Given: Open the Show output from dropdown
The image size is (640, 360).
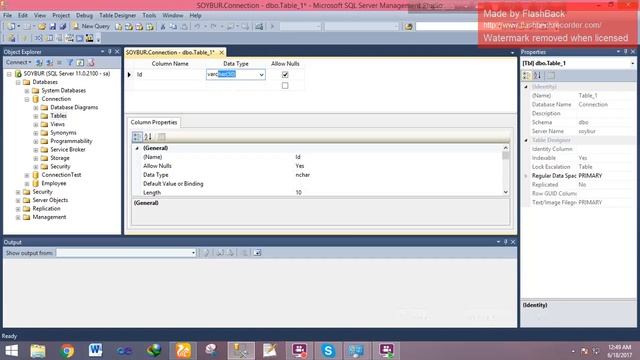Looking at the screenshot, I should (x=193, y=253).
